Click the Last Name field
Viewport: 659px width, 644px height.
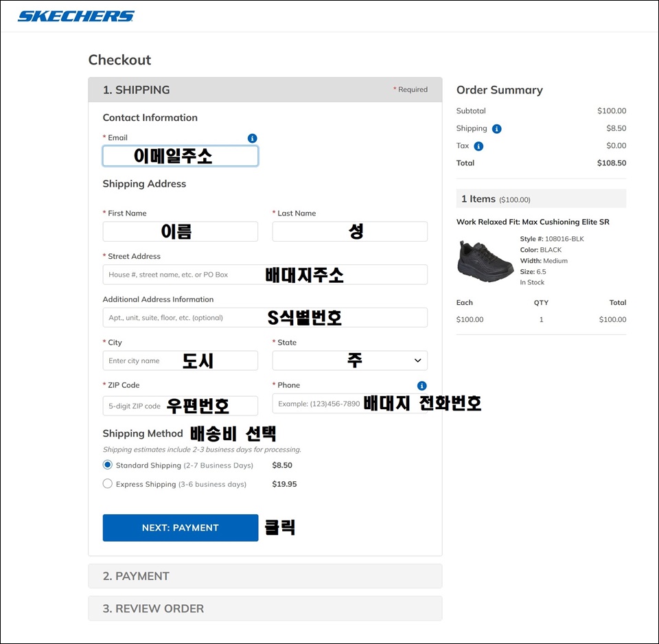pyautogui.click(x=349, y=231)
